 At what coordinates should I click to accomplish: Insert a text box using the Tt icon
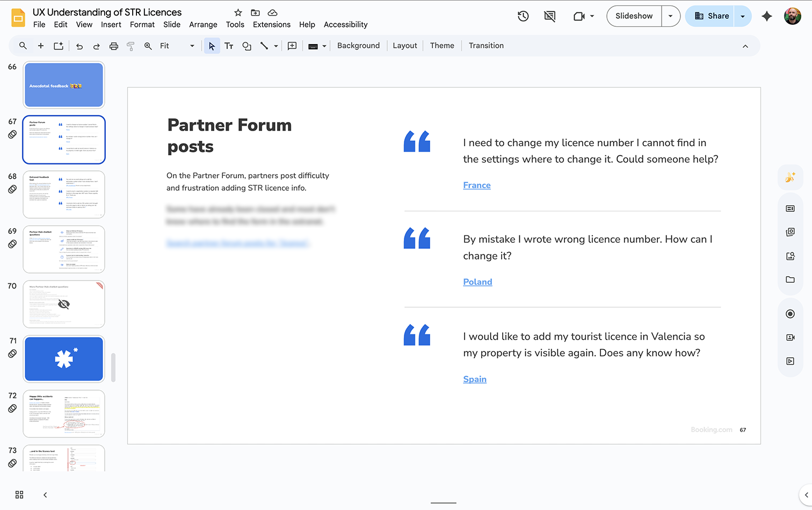229,46
